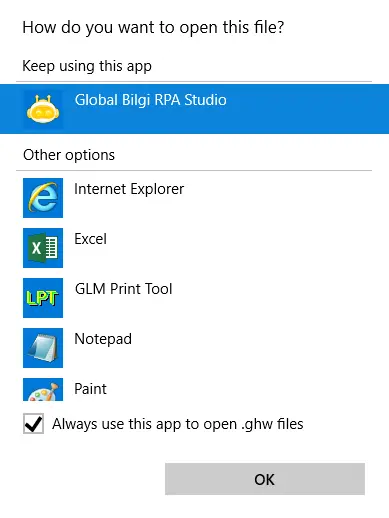Select the Notepad notebook icon
This screenshot has height=518, width=389.
[x=43, y=348]
